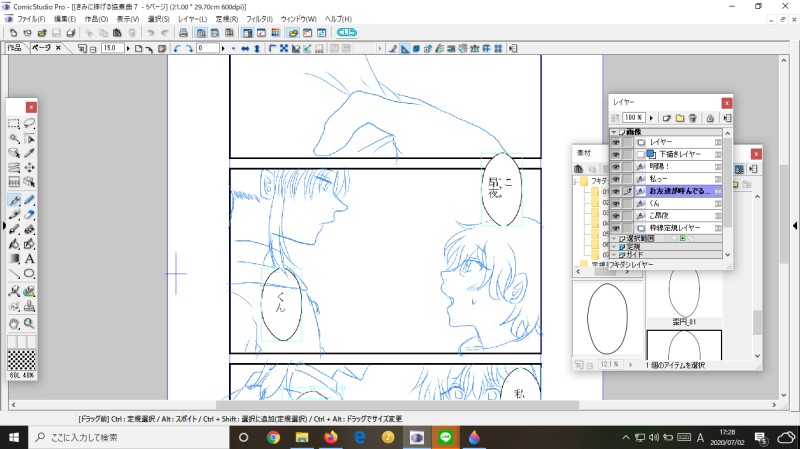Expand the 選択範囲 layer group
The image size is (800, 449).
click(614, 239)
